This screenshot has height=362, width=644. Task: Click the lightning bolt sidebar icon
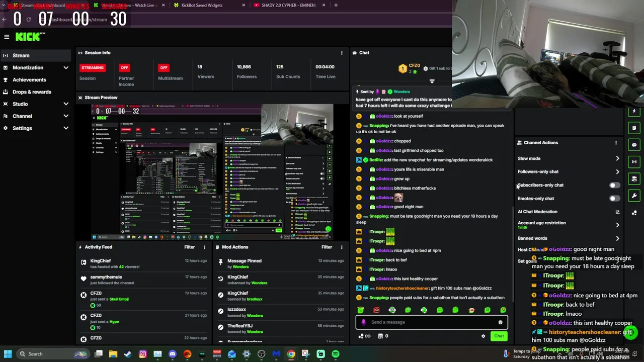coord(634,112)
